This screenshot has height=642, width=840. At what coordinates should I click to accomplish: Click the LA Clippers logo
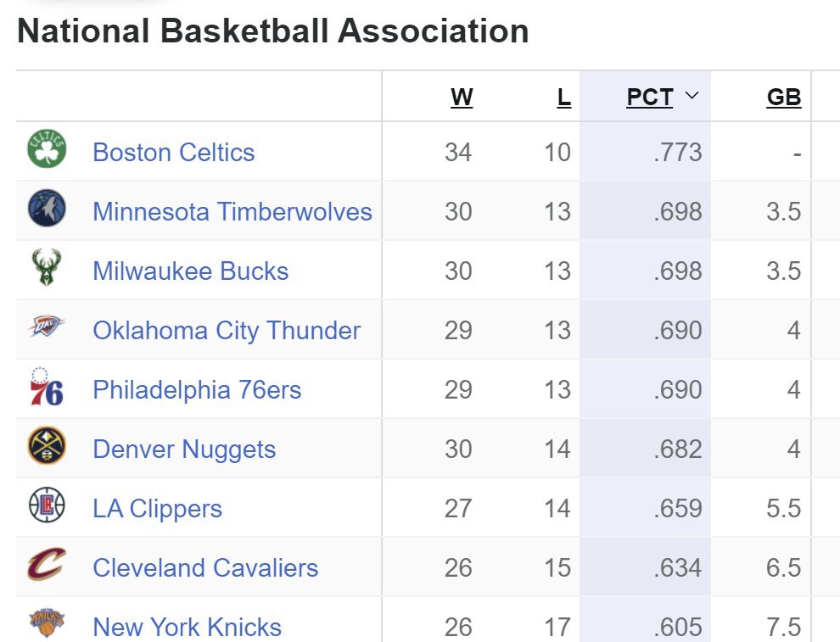tap(48, 505)
